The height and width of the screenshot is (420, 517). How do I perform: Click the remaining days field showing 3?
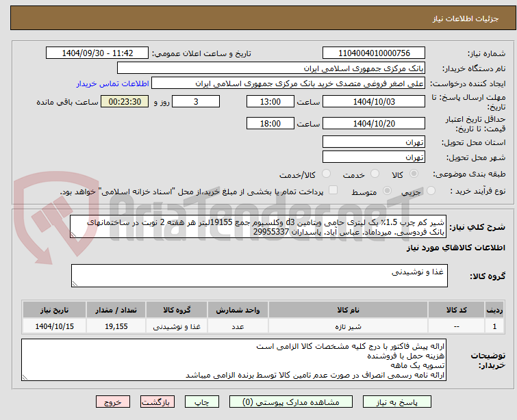click(x=196, y=101)
